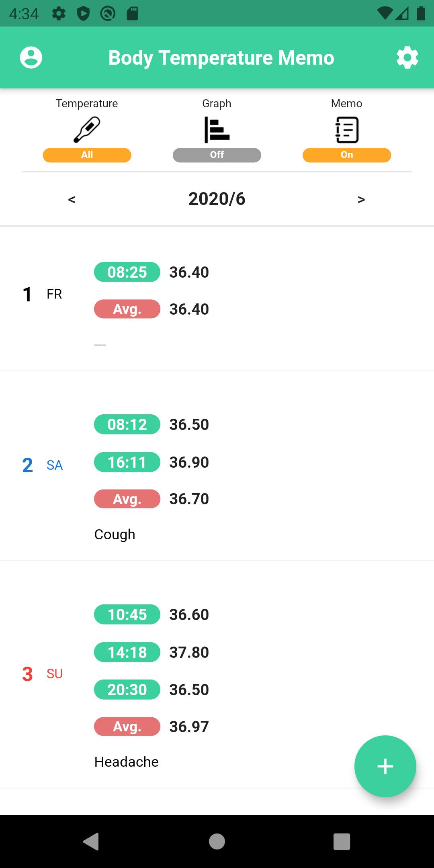Go to previous month arrow

pyautogui.click(x=72, y=199)
